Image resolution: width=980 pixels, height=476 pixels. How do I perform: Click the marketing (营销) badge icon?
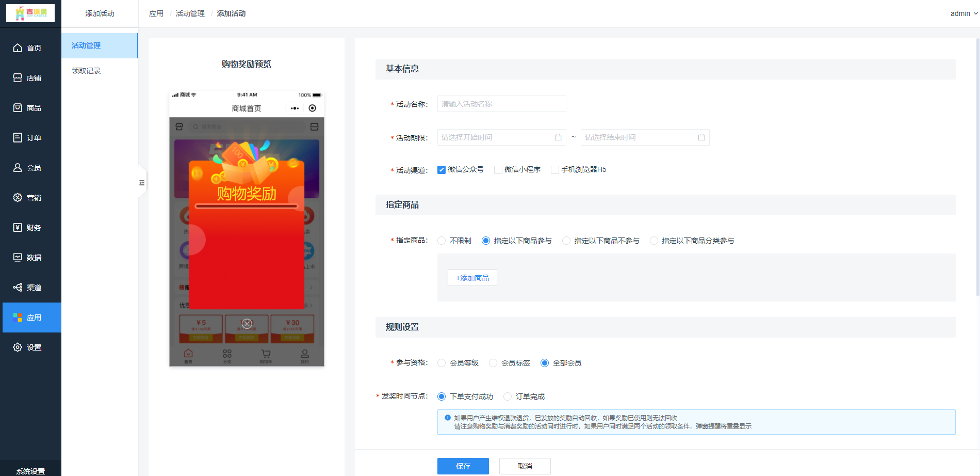tap(18, 198)
